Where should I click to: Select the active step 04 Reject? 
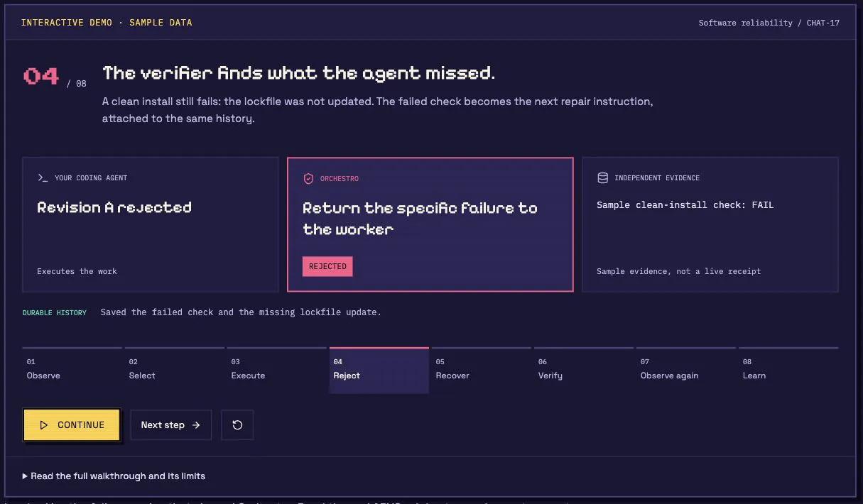(x=379, y=370)
